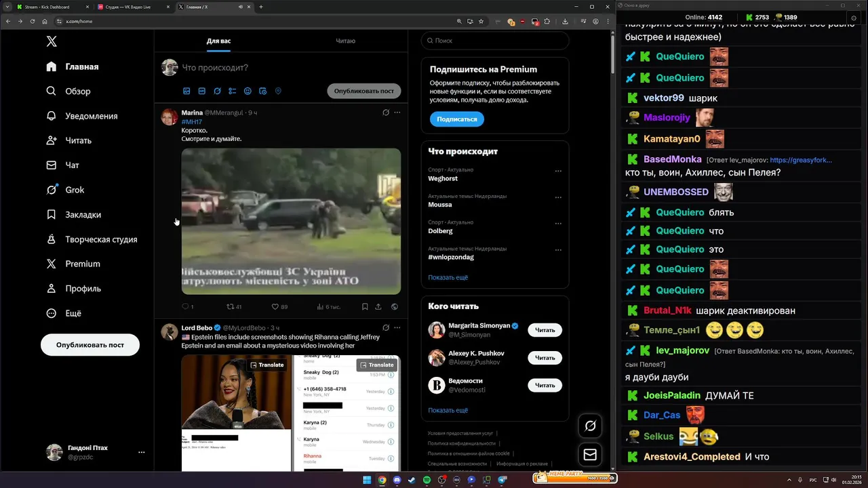868x488 pixels.
Task: Open more options for Moussa trend
Action: pos(558,197)
